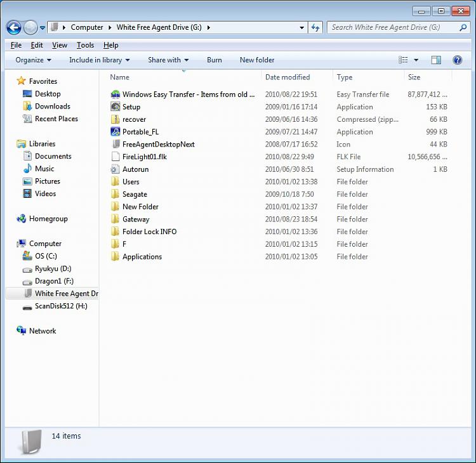Sort by Date modified column
The height and width of the screenshot is (463, 476).
pos(288,77)
